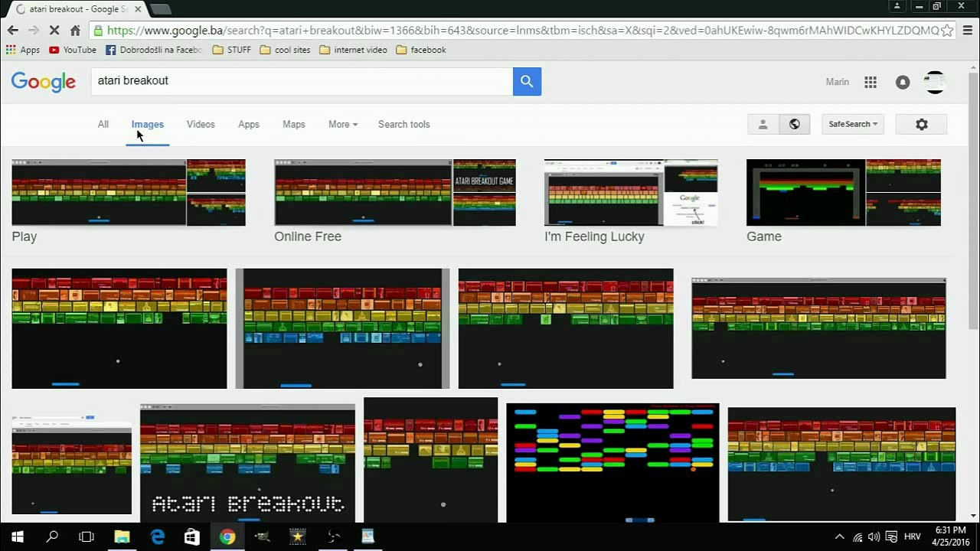Switch to Chrome on the taskbar
Viewport: 980px width, 551px height.
pyautogui.click(x=227, y=536)
